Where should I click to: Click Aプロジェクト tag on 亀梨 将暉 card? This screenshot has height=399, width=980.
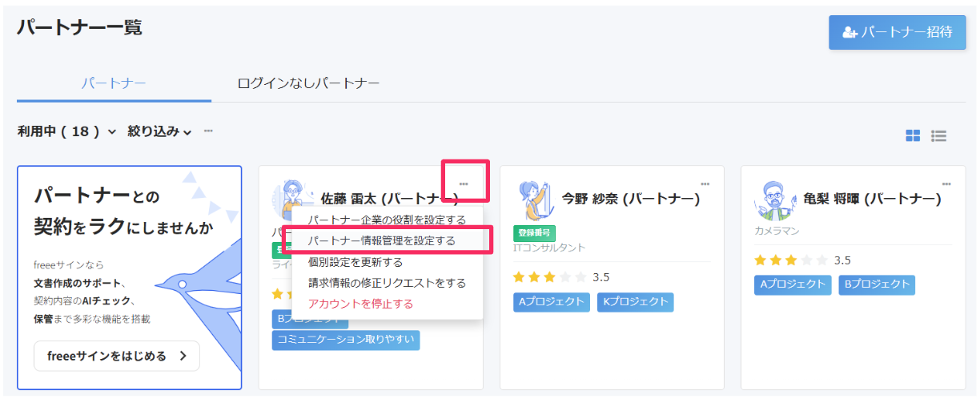(793, 284)
